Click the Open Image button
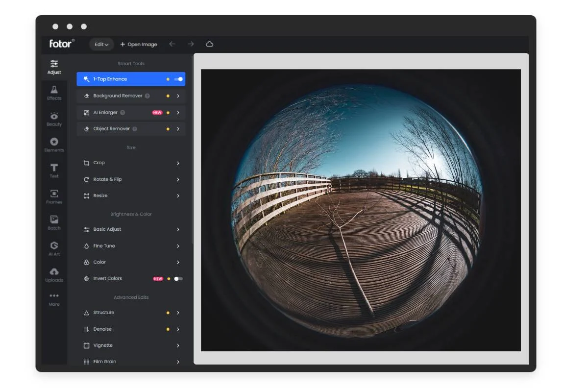The width and height of the screenshot is (588, 392). [139, 44]
